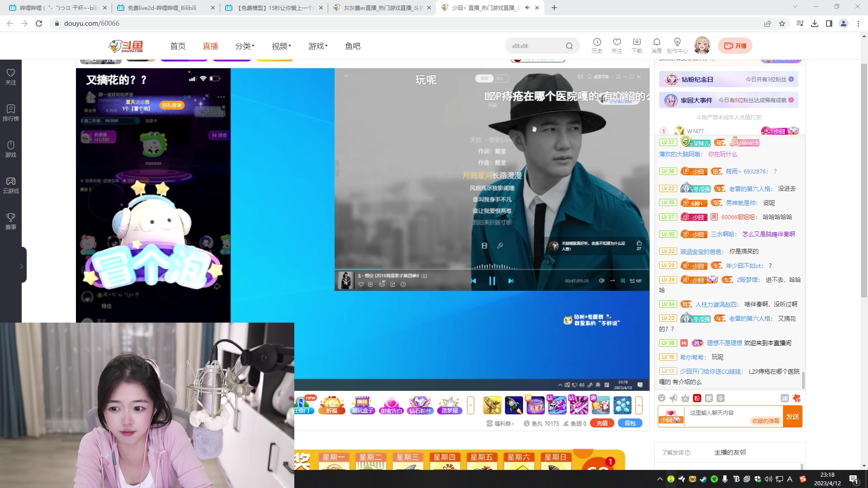This screenshot has height=488, width=868.
Task: Show hidden system tray icons
Action: point(660,479)
